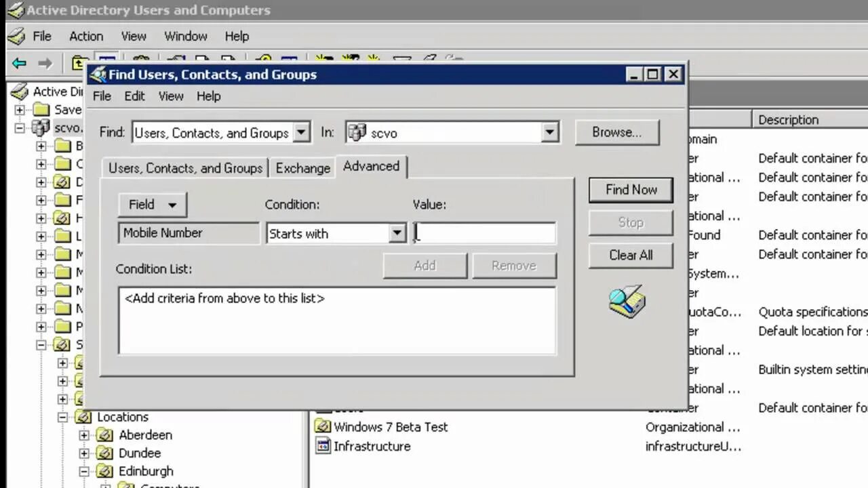Click the scvo domain icon in the tree
The width and height of the screenshot is (868, 488).
(41, 127)
